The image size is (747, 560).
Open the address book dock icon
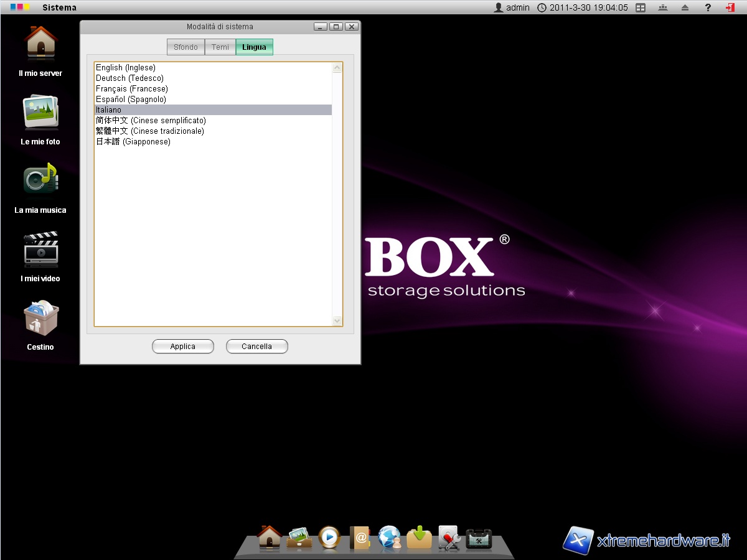pos(360,538)
